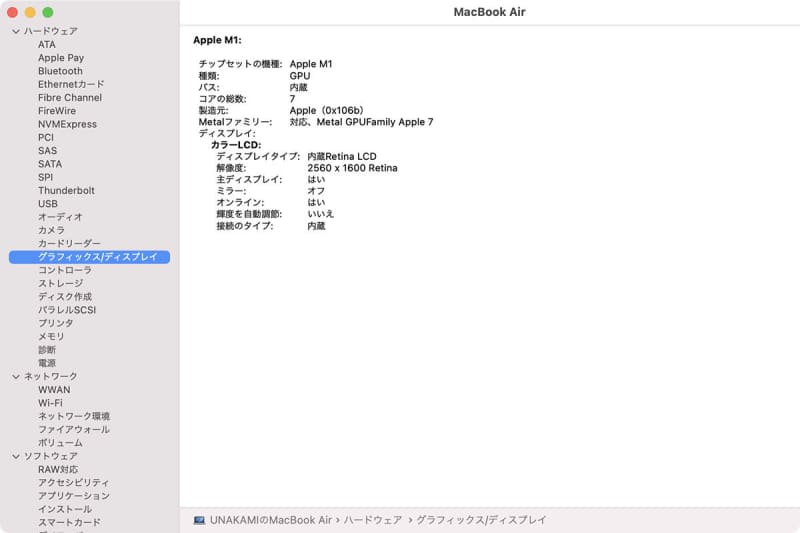Screen dimensions: 800x533
Task: Select USB in the sidebar
Action: point(48,204)
